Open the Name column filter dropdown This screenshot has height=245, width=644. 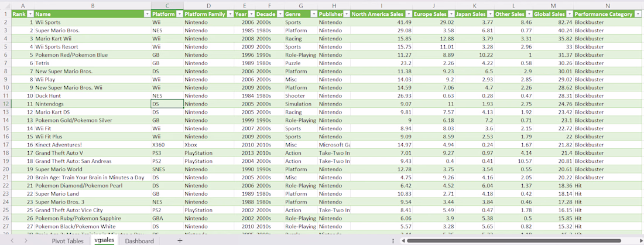(x=147, y=14)
